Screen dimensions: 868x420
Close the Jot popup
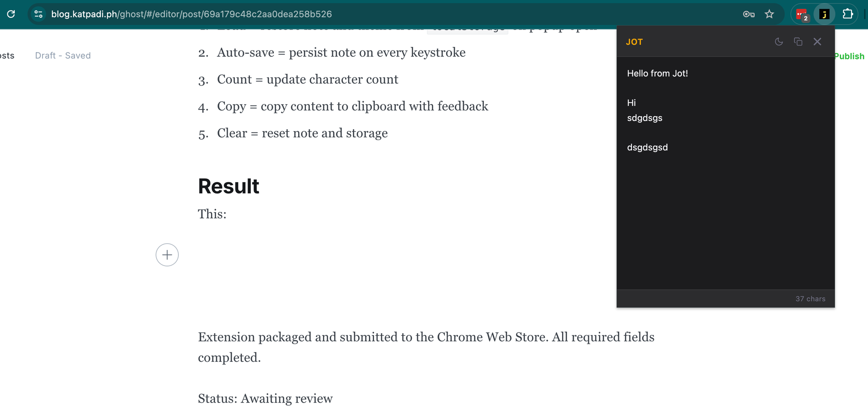817,42
